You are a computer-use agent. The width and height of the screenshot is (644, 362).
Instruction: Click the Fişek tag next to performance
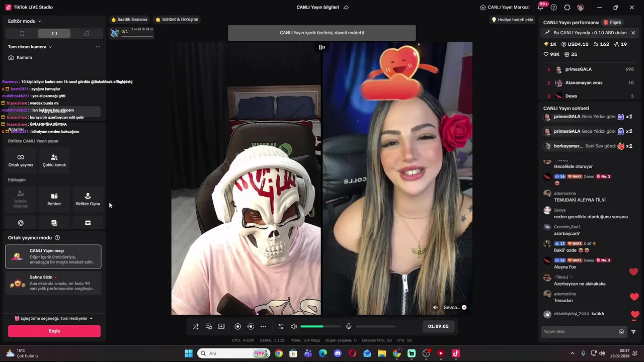[613, 23]
